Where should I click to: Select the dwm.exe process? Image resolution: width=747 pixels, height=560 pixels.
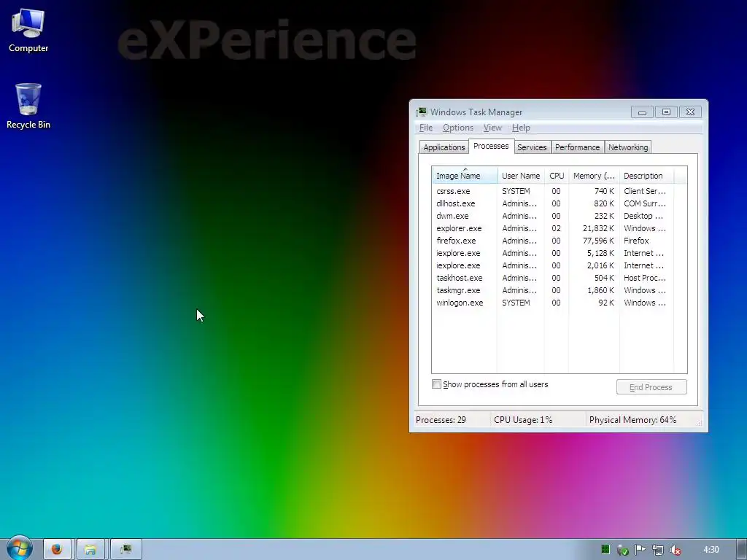(553, 216)
